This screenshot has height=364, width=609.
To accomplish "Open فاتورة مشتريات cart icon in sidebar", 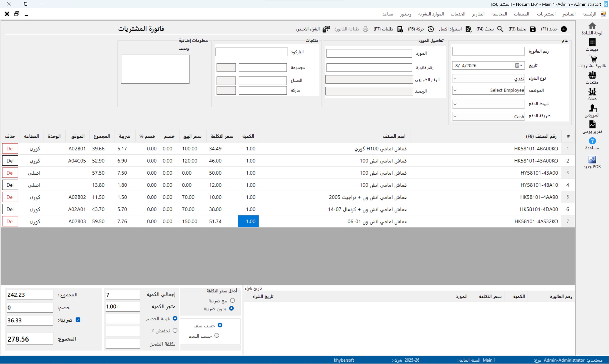I will [593, 59].
